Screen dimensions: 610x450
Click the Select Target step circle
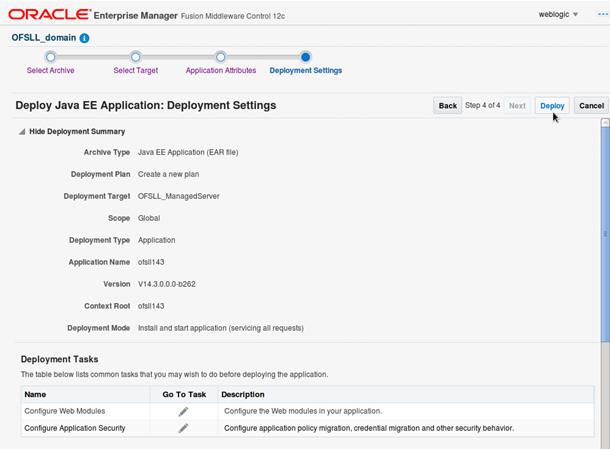(x=135, y=57)
